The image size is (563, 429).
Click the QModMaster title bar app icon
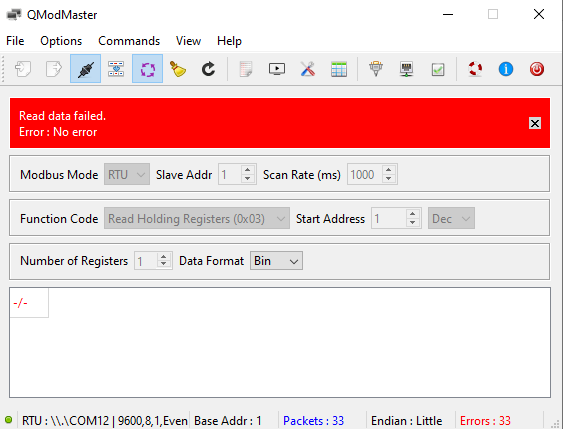[14, 15]
